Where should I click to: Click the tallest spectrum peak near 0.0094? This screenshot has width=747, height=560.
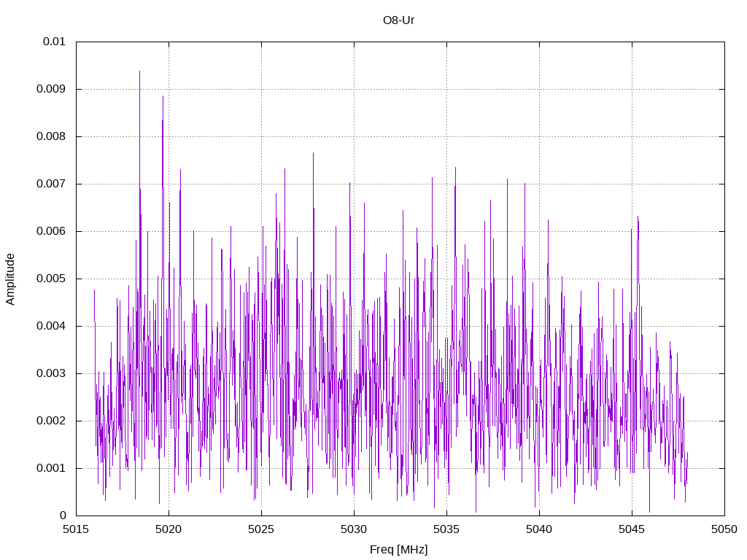(x=139, y=71)
